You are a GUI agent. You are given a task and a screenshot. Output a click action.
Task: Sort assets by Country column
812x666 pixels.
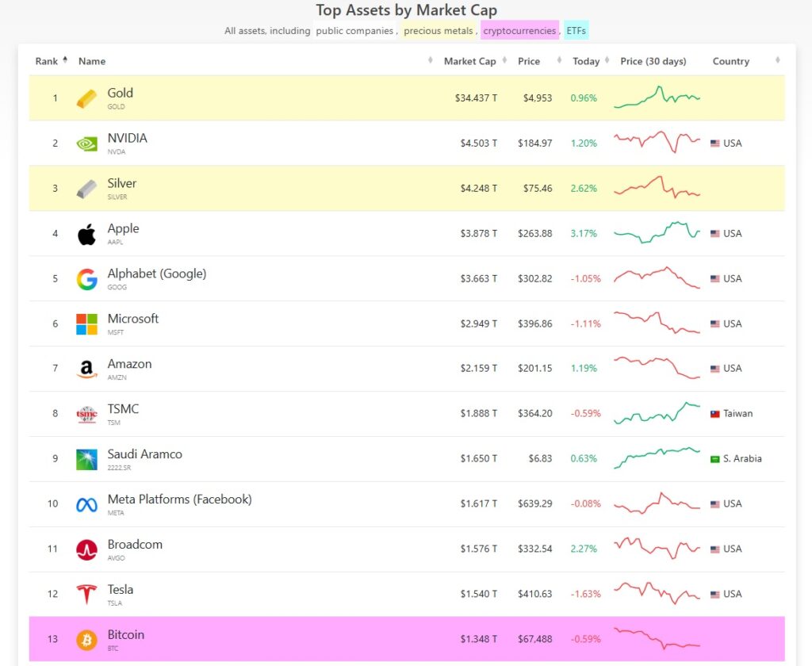click(730, 61)
